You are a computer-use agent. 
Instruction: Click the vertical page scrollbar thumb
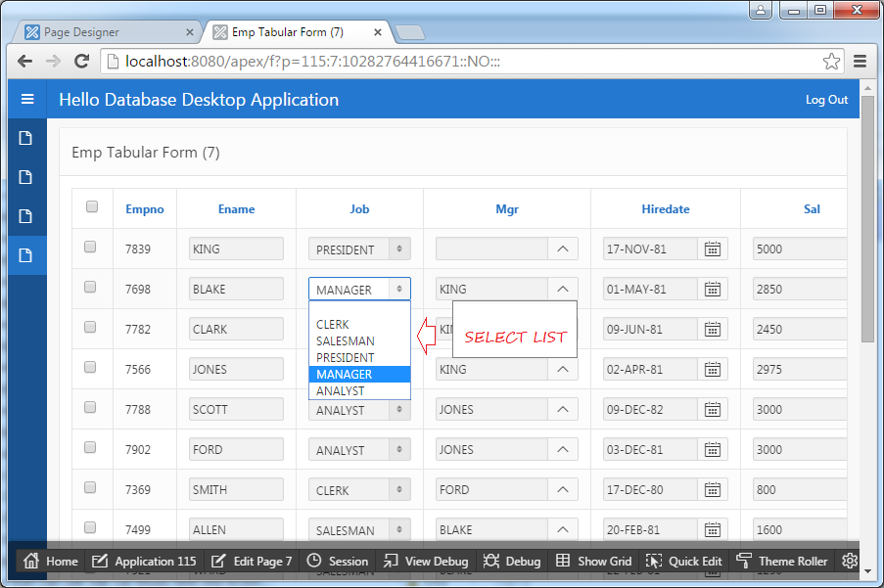(867, 218)
